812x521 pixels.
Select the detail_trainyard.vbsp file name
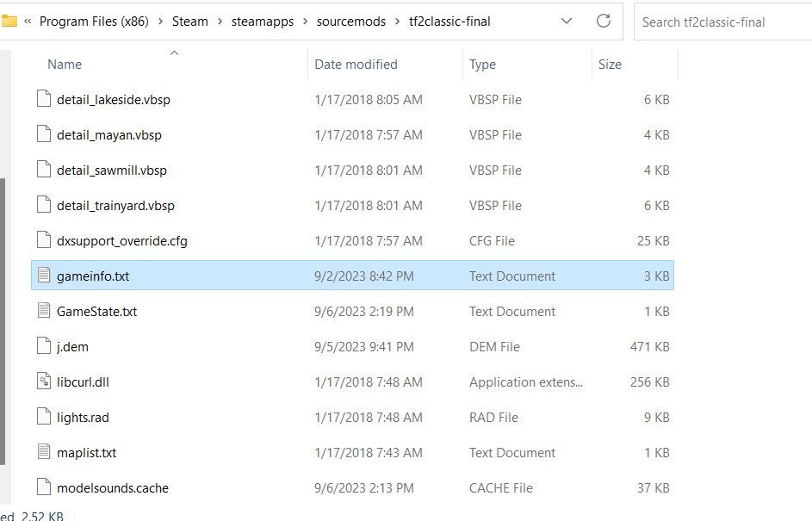tap(115, 206)
